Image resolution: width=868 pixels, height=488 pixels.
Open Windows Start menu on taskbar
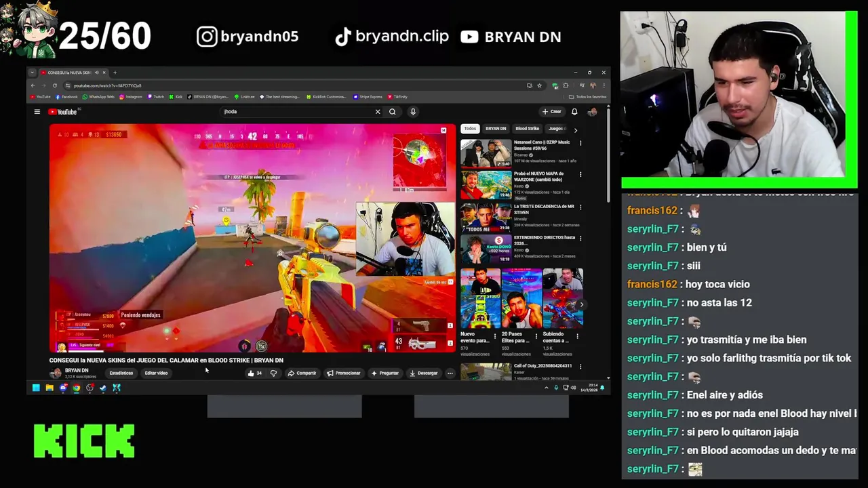[36, 388]
